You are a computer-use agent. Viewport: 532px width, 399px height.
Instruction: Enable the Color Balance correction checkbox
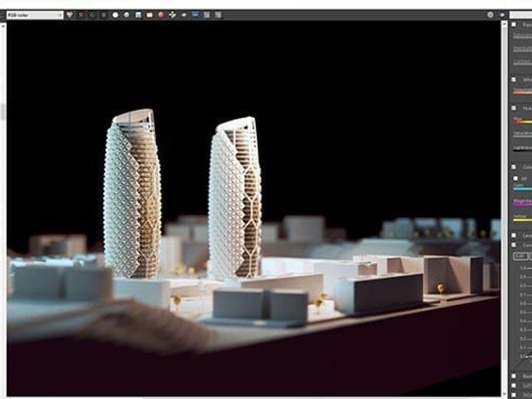514,167
